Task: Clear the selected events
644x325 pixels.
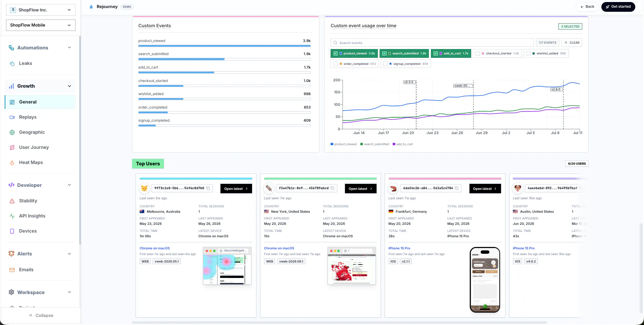Action: (572, 43)
